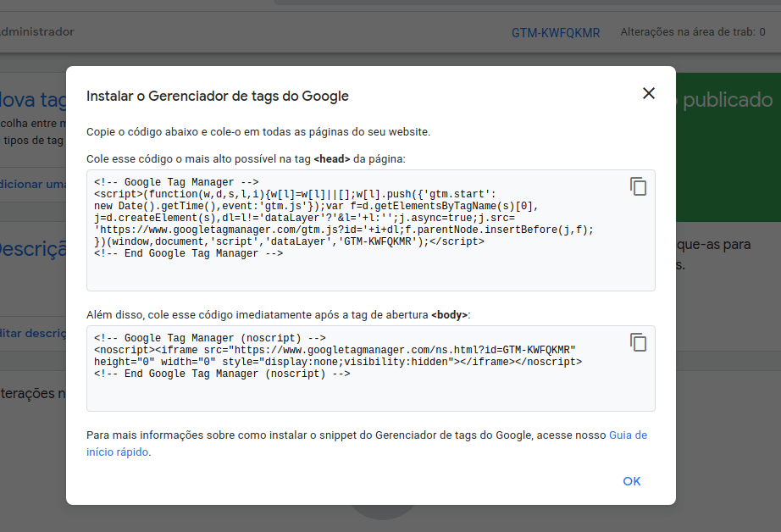Click the 'Administrador' tab label behind dialog
781x532 pixels.
(37, 32)
